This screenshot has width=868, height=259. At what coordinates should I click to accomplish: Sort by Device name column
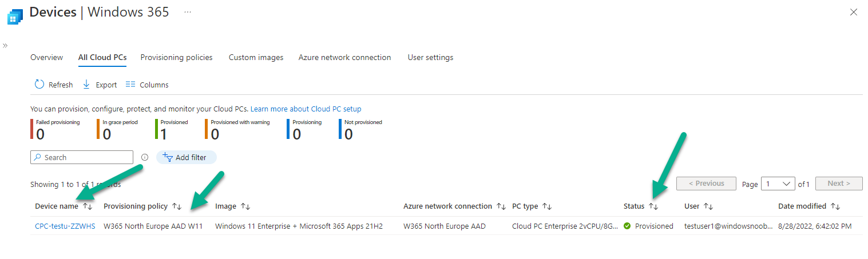coord(64,206)
